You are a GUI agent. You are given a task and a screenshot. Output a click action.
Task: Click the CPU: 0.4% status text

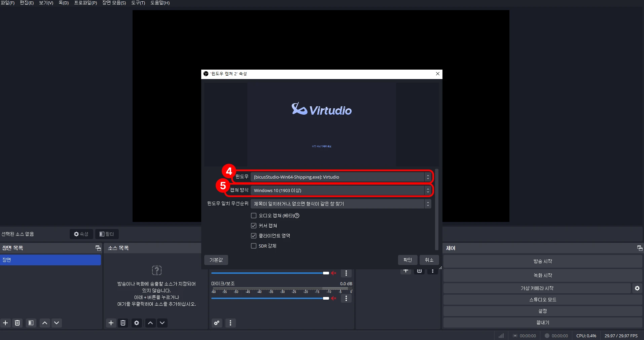(586, 336)
